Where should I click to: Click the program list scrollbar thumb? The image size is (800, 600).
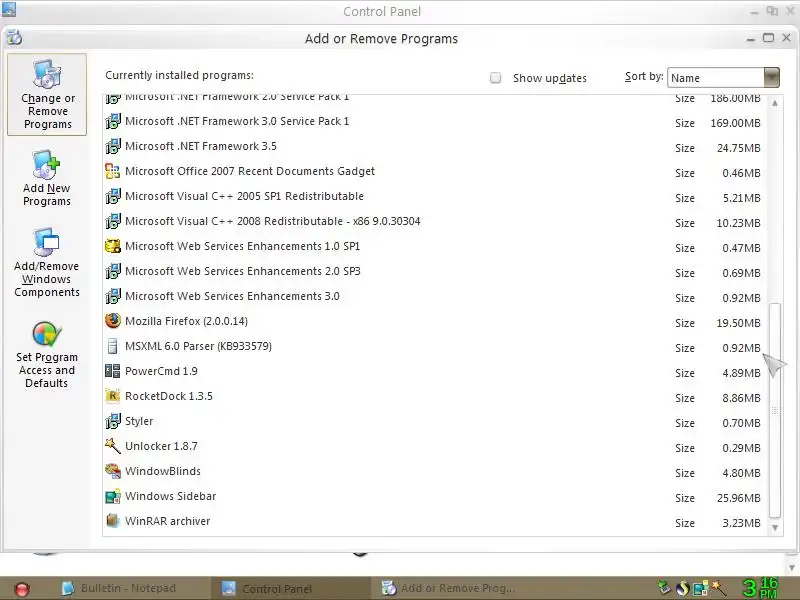775,410
